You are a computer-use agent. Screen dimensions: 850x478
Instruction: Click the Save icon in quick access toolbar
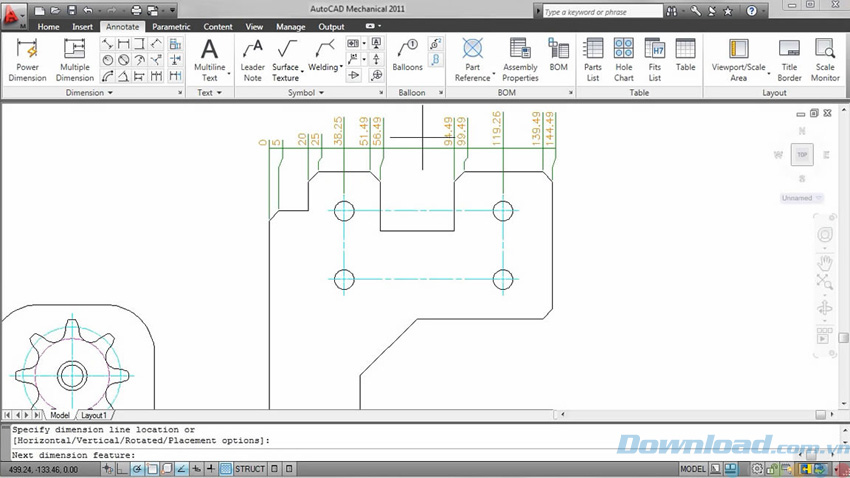[72, 10]
